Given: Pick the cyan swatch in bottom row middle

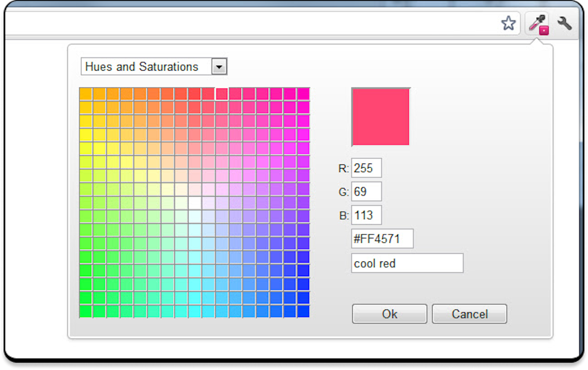Looking at the screenshot, I should point(195,311).
